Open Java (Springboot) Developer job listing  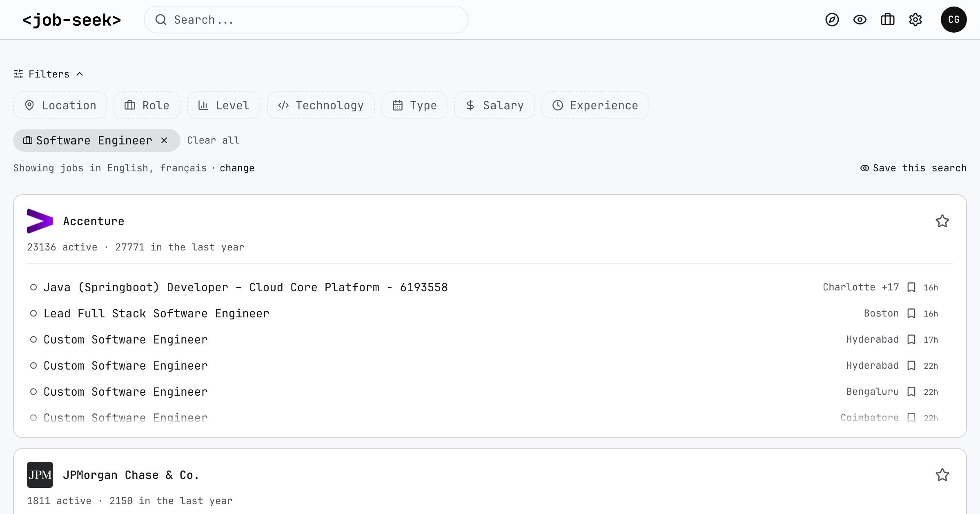coord(245,287)
